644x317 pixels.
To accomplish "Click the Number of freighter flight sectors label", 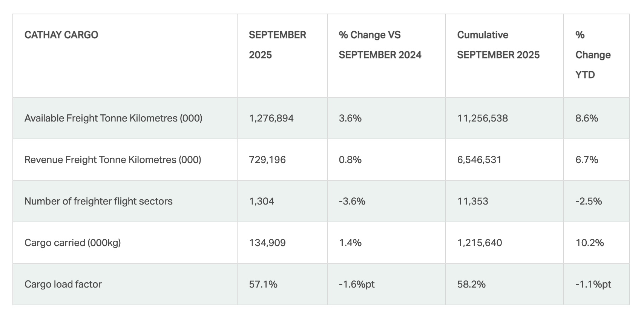I will [98, 201].
